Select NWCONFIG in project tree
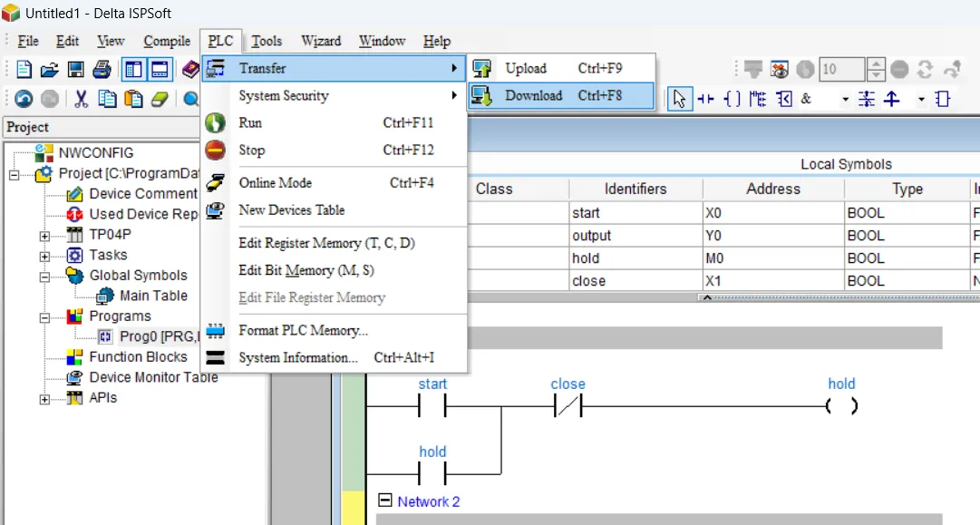 point(95,153)
